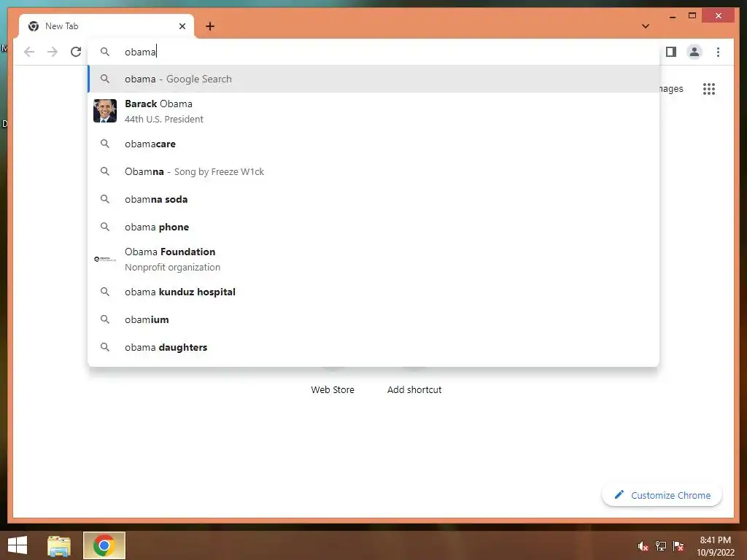Click the Chrome taskbar icon
Image resolution: width=747 pixels, height=560 pixels.
coord(104,545)
